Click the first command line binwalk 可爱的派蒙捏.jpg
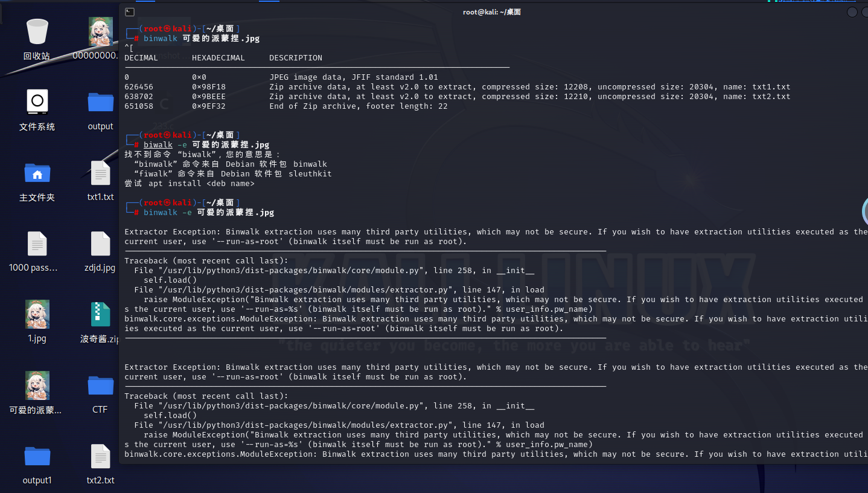 click(202, 39)
